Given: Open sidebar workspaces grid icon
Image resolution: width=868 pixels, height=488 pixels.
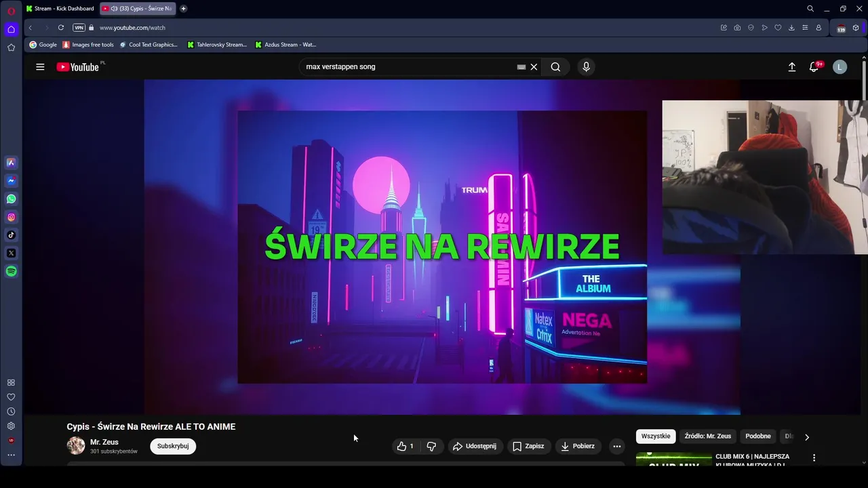Looking at the screenshot, I should [x=11, y=382].
